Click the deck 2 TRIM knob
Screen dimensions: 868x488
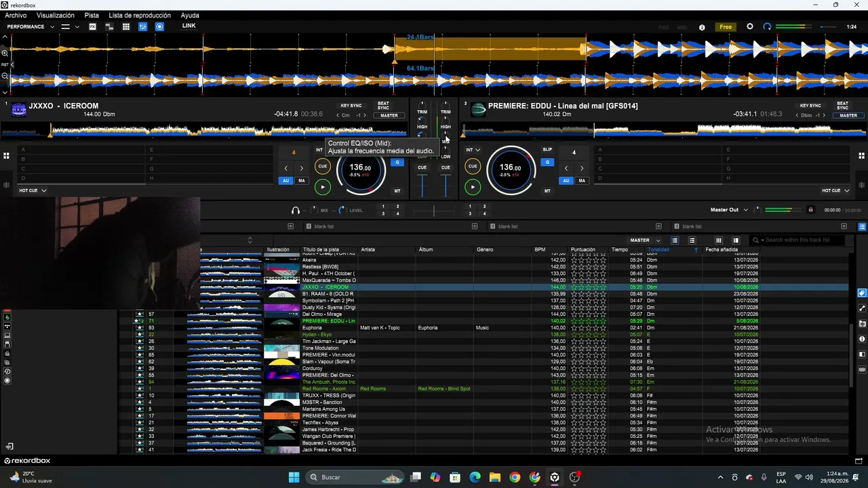(446, 104)
